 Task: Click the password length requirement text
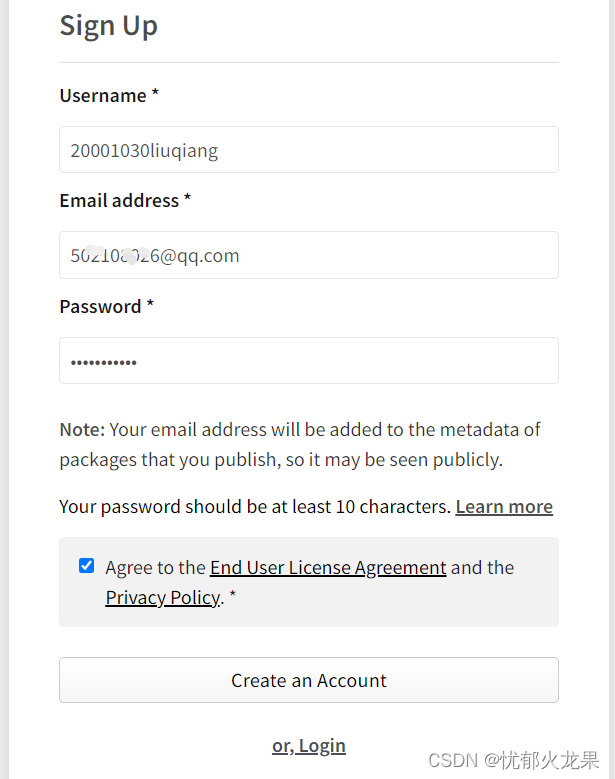(255, 507)
